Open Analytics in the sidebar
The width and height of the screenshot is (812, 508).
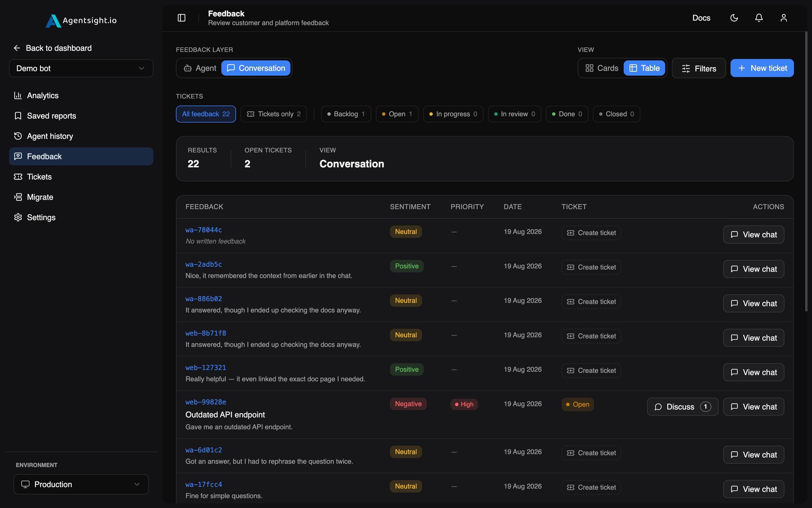81,95
